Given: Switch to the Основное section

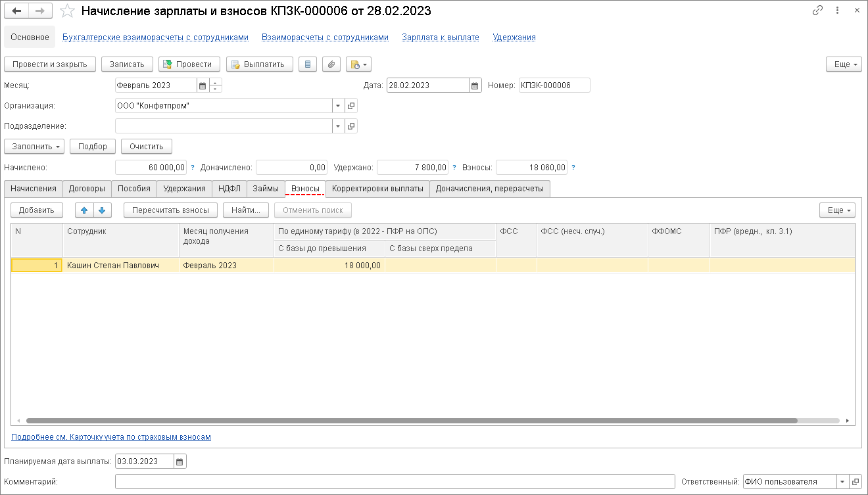Looking at the screenshot, I should pyautogui.click(x=30, y=37).
